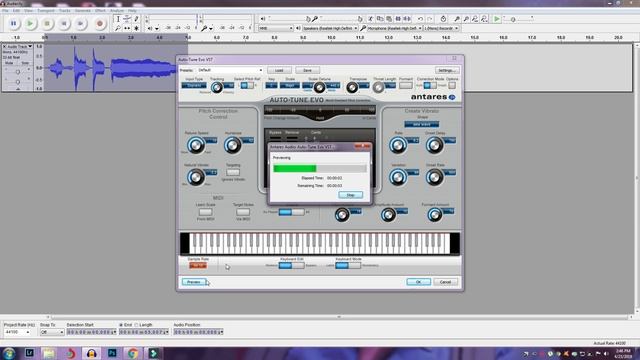The width and height of the screenshot is (640, 360).
Task: Open the Effect menu
Action: [100, 10]
